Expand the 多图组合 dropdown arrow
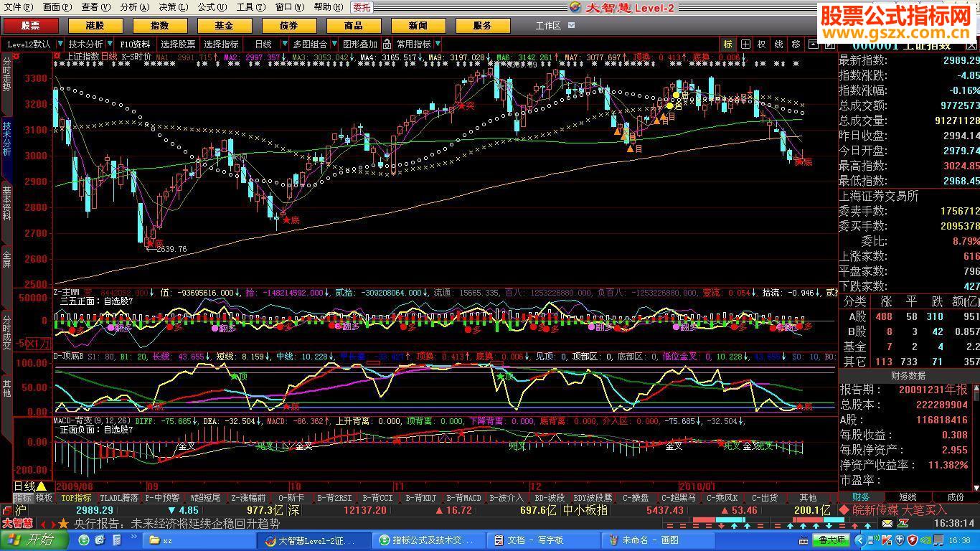 (333, 44)
